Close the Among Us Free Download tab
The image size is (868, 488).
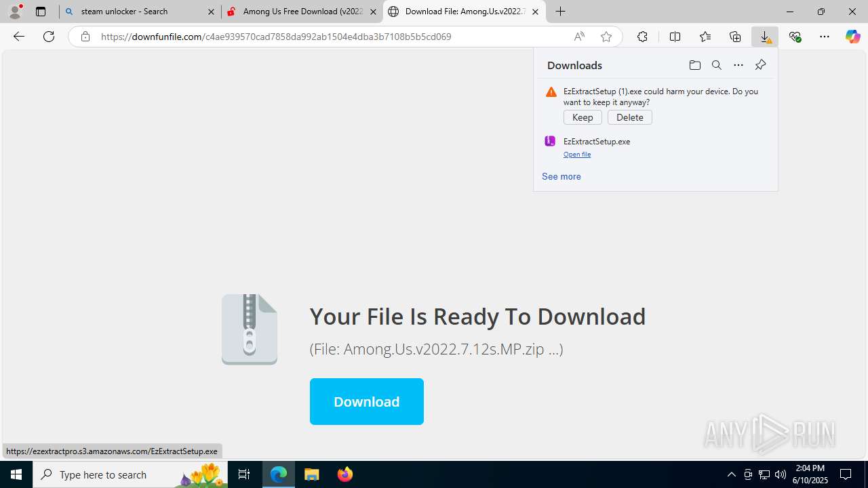373,12
